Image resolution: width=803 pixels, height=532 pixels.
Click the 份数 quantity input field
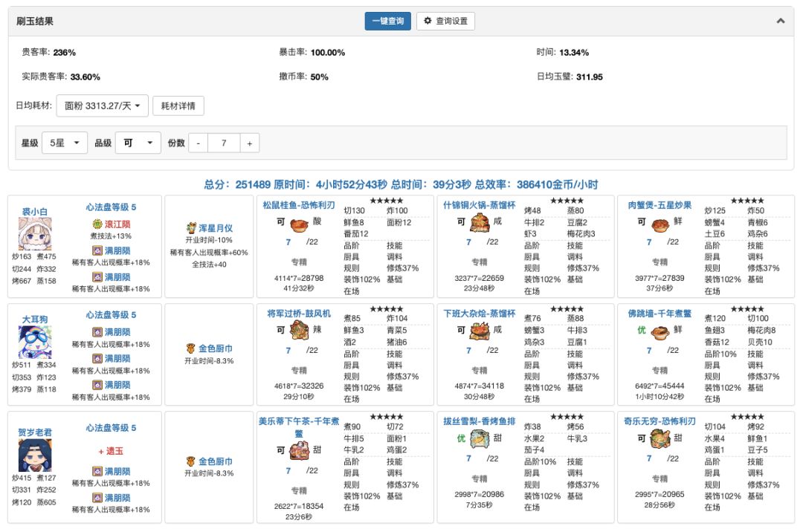click(x=223, y=143)
